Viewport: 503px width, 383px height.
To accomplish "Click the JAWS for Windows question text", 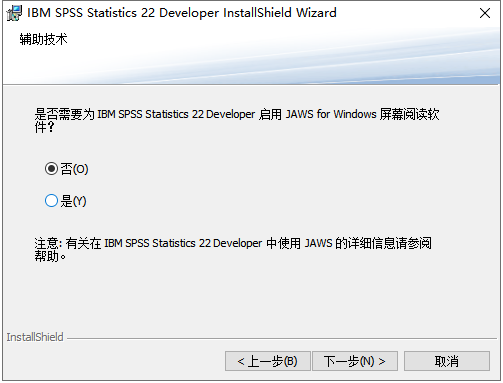I will [237, 120].
